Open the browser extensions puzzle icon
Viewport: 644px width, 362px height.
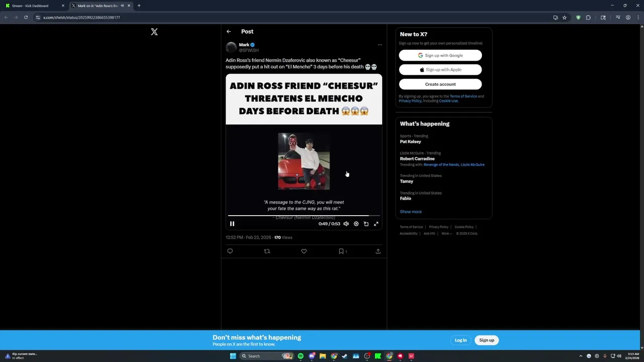click(x=588, y=18)
